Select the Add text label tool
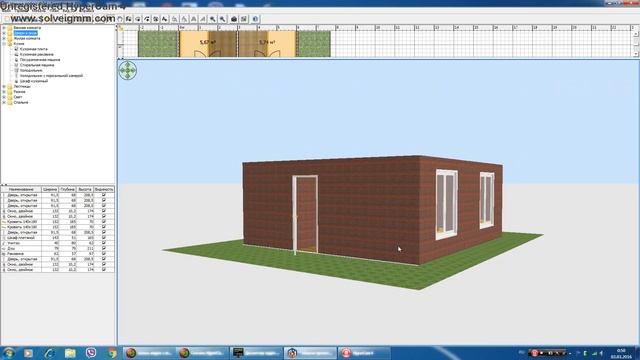Screen dimensions: 640x360 (x=164, y=19)
